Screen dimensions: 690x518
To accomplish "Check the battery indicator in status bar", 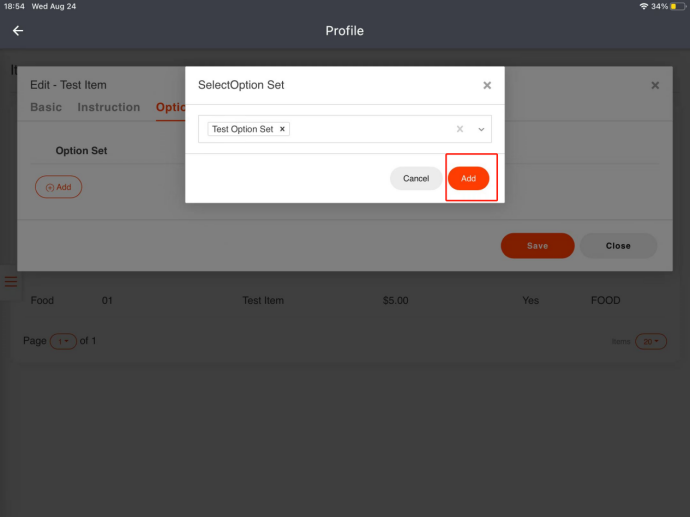I will (678, 6).
